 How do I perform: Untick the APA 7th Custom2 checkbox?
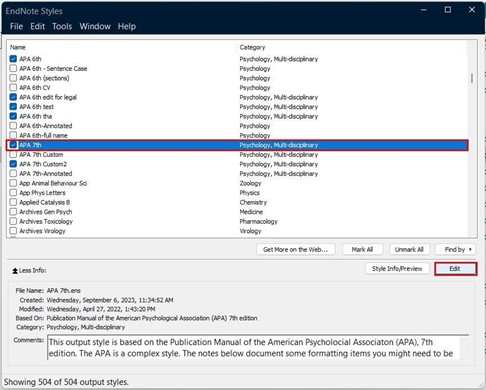click(13, 164)
